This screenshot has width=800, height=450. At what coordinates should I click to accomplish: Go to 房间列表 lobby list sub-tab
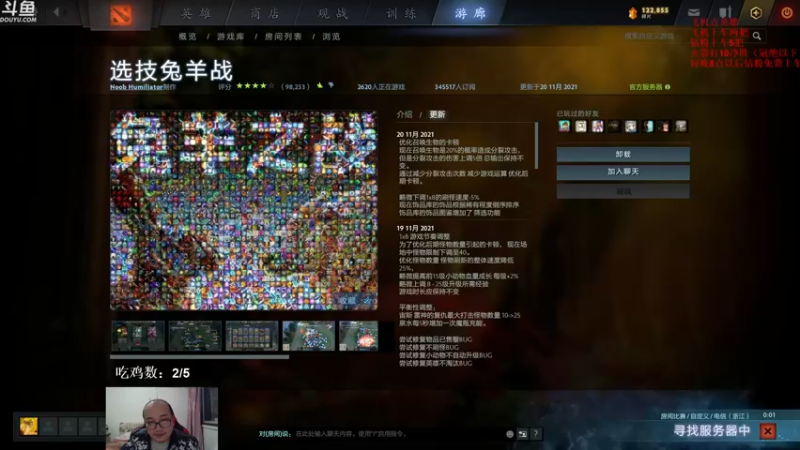point(283,37)
